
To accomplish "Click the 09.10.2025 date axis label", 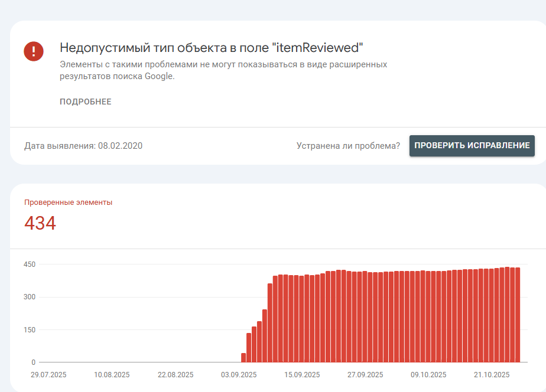I will click(428, 375).
